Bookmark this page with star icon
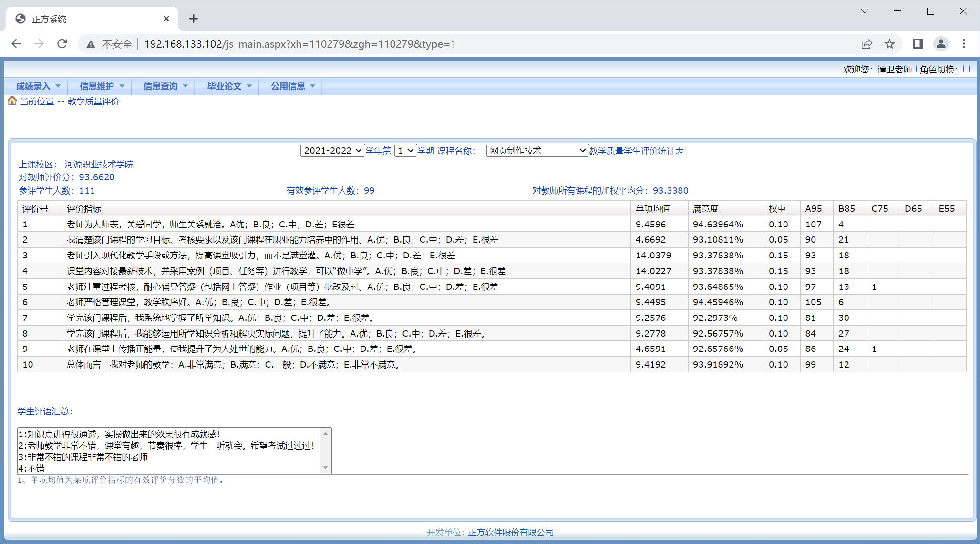This screenshot has width=980, height=544. click(x=889, y=44)
